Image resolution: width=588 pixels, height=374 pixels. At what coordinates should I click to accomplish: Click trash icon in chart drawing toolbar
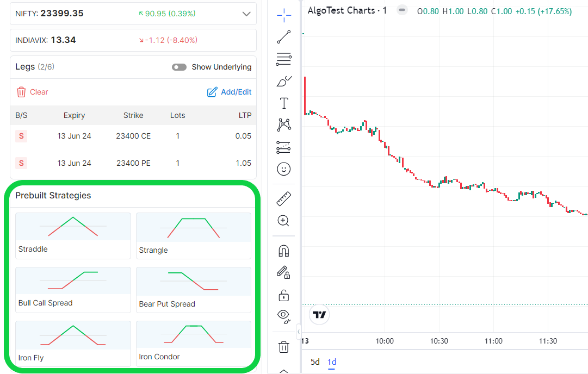(284, 347)
